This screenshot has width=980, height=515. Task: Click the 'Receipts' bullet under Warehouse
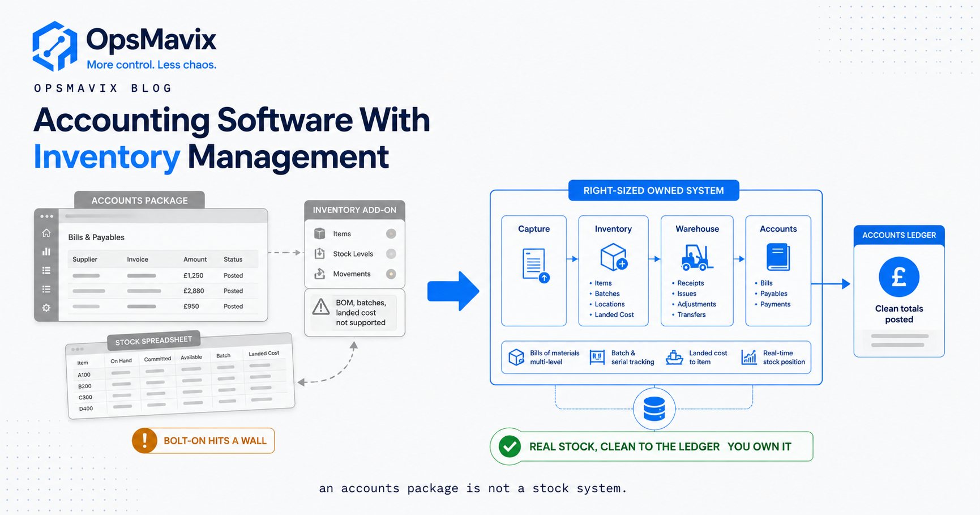pyautogui.click(x=691, y=283)
